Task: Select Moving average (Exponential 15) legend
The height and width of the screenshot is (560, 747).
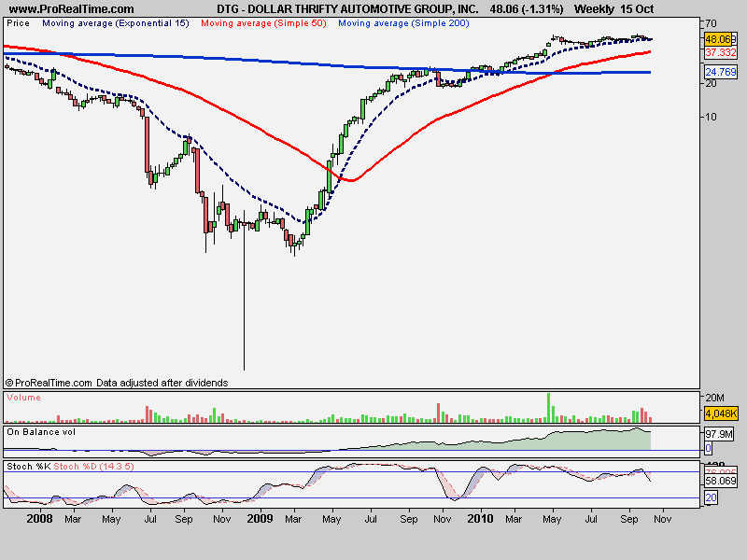Action: point(116,23)
